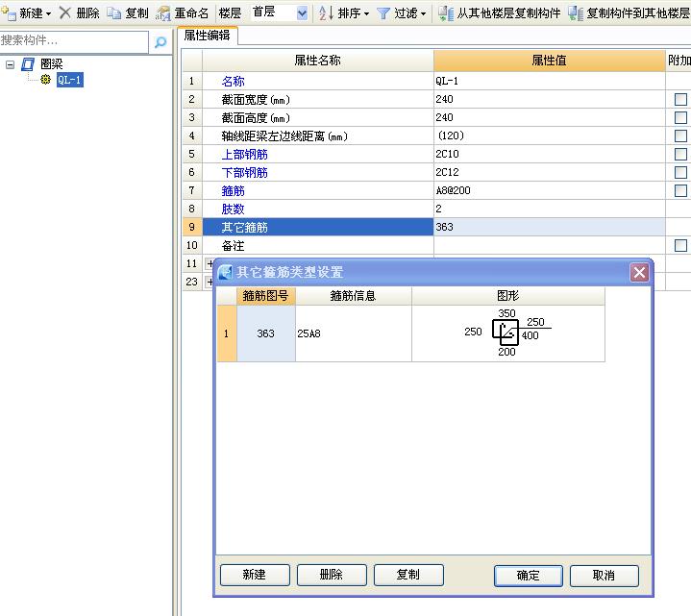The image size is (691, 616).
Task: Select the QL-1 tree item
Action: coord(70,80)
